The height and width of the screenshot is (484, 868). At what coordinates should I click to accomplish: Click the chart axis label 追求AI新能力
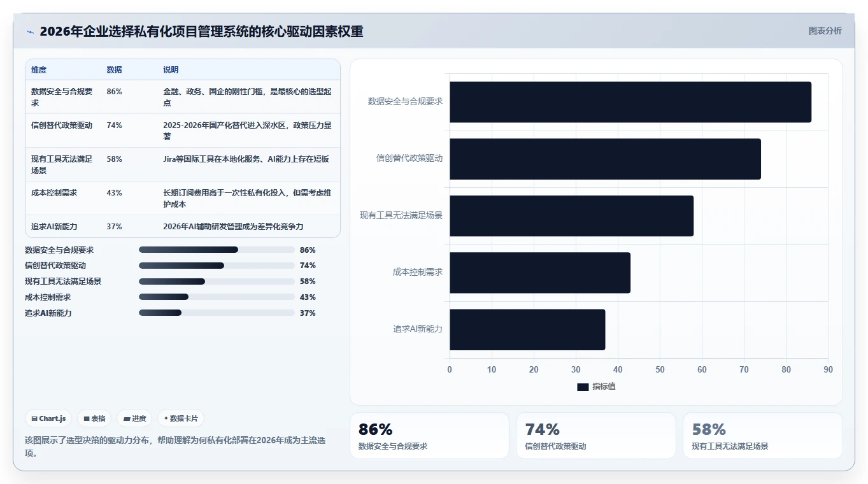tap(418, 329)
